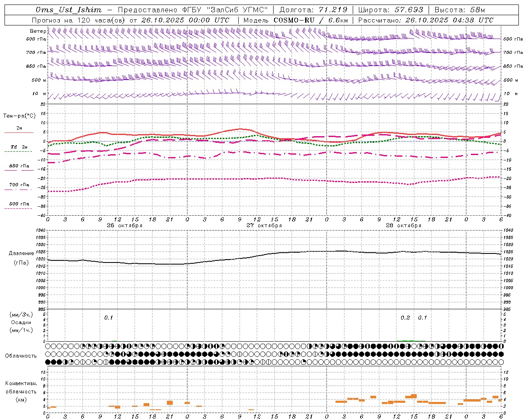Click the 850 гПа temperature legend entry
The image size is (525, 420).
click(19, 166)
